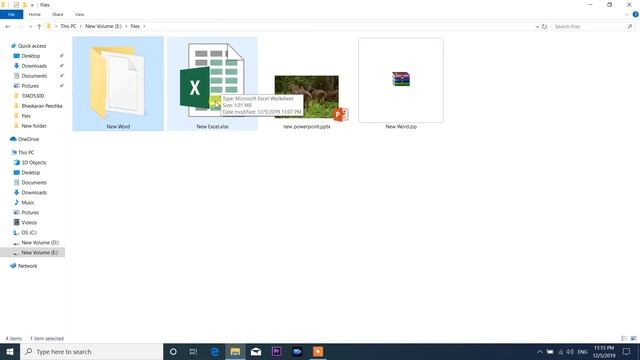
Task: Open File Explorer taskbar icon
Action: (x=235, y=351)
